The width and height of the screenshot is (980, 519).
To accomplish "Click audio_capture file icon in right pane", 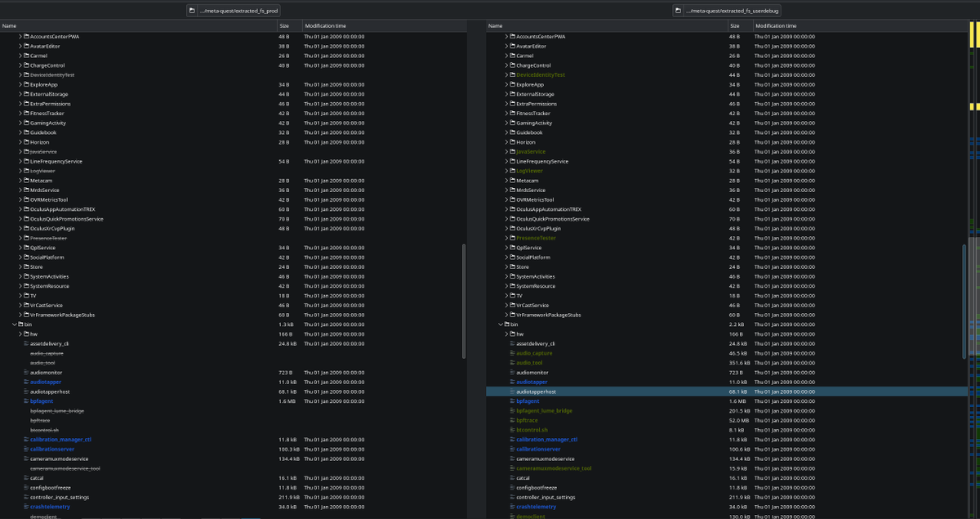I will coord(513,353).
